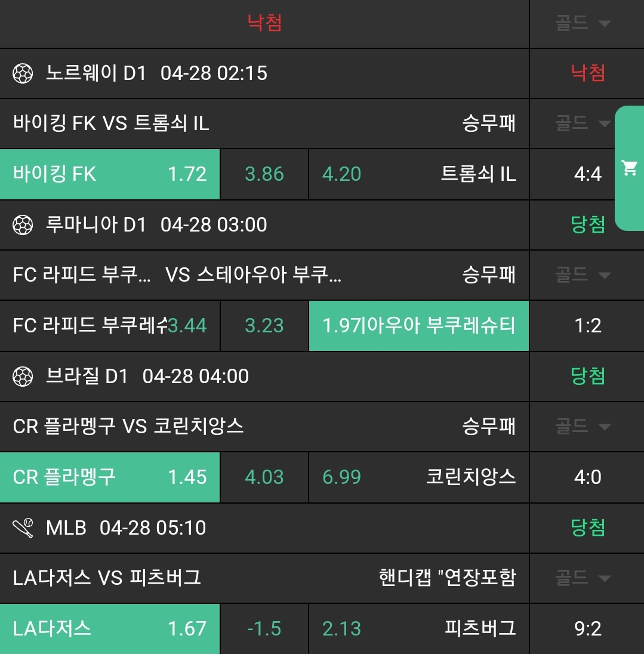Select the 바이킹 FK 1.72 home win bet

(x=110, y=174)
